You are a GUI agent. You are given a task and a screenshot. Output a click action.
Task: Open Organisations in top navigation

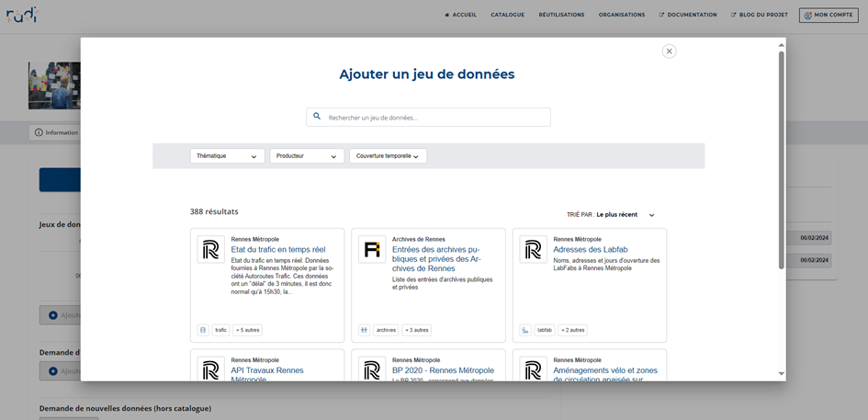622,15
